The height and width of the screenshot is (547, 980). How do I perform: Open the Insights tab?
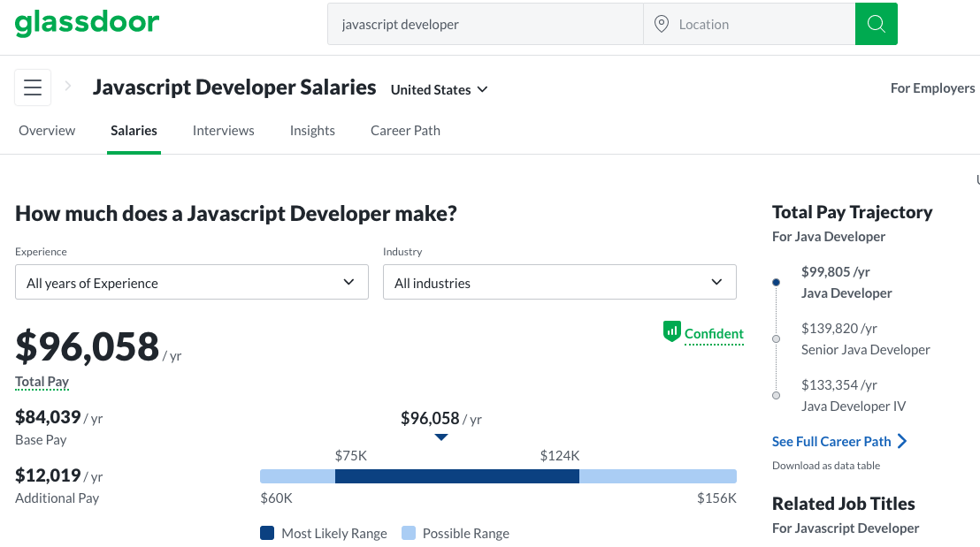(x=312, y=131)
